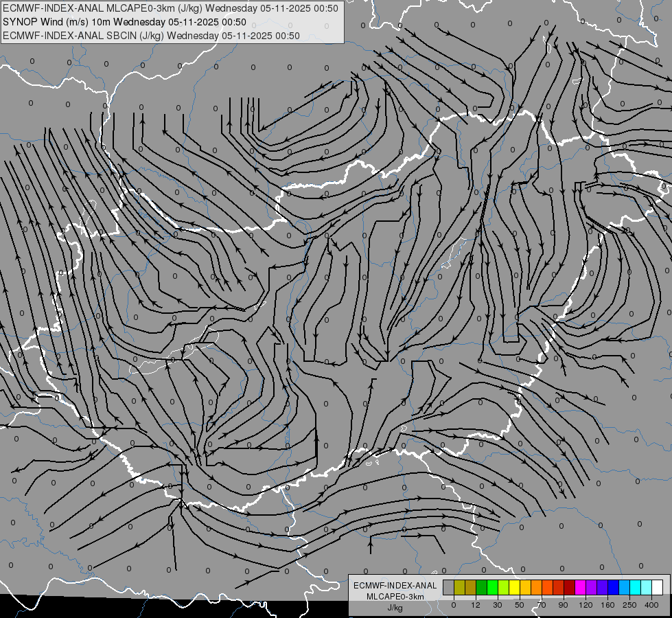
Task: Click the bright cyan legend swatch
Action: [x=635, y=587]
